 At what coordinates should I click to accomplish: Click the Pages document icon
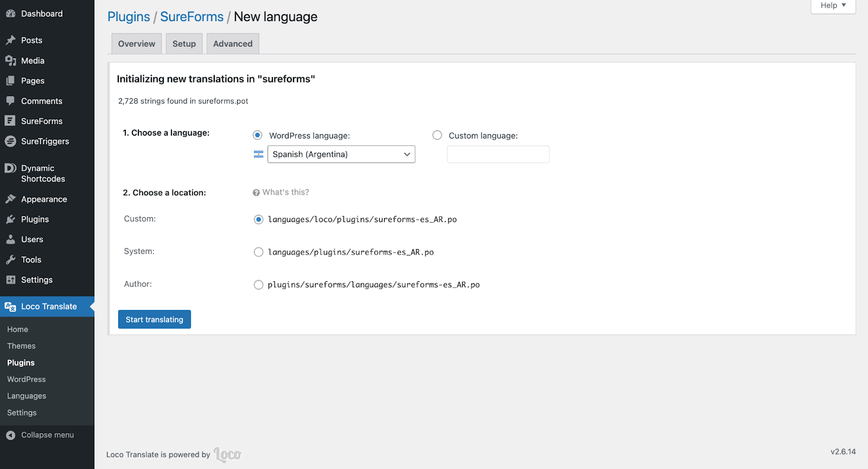click(10, 81)
